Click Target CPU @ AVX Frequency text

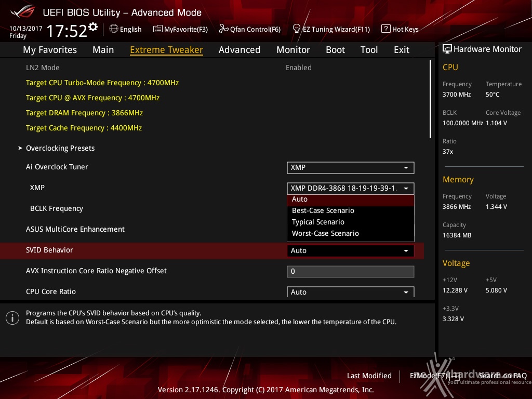(92, 98)
